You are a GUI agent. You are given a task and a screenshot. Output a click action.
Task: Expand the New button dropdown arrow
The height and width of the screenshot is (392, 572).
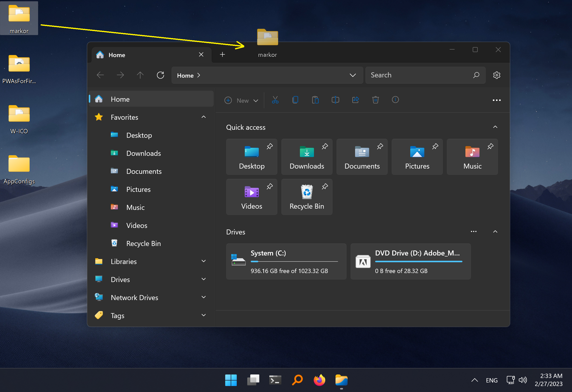click(x=256, y=100)
